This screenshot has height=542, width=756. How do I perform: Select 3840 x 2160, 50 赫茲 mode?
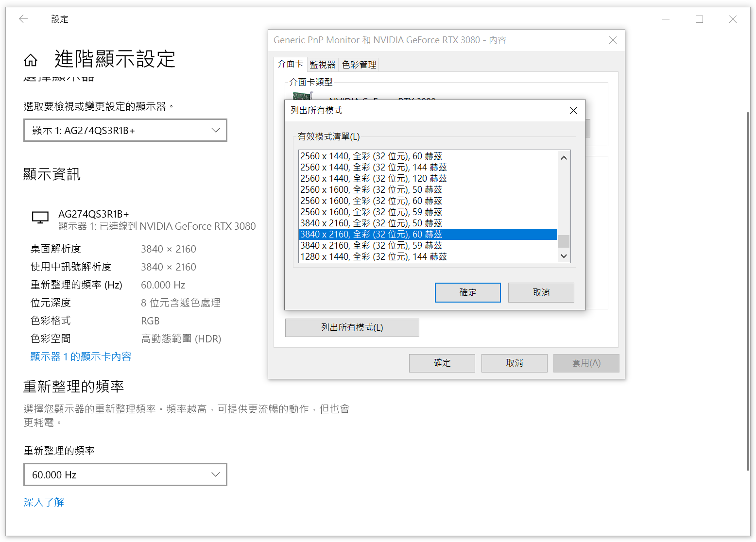pos(428,223)
